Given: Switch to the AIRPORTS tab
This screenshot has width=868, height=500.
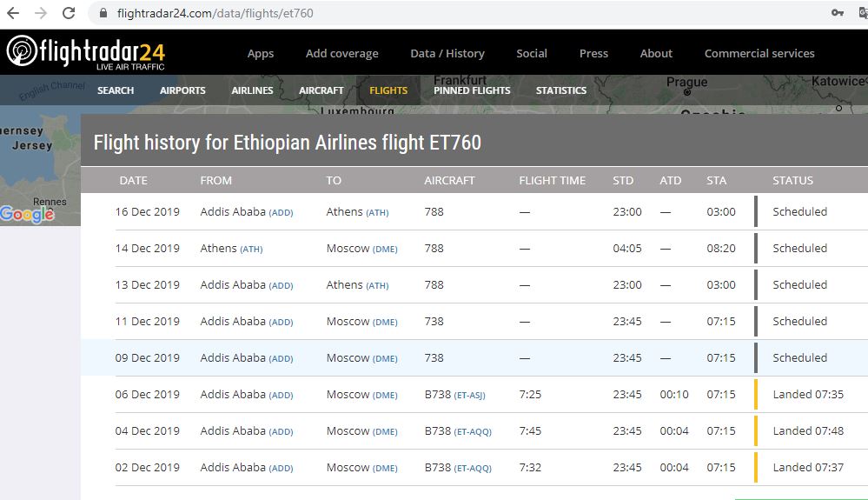Looking at the screenshot, I should click(182, 90).
